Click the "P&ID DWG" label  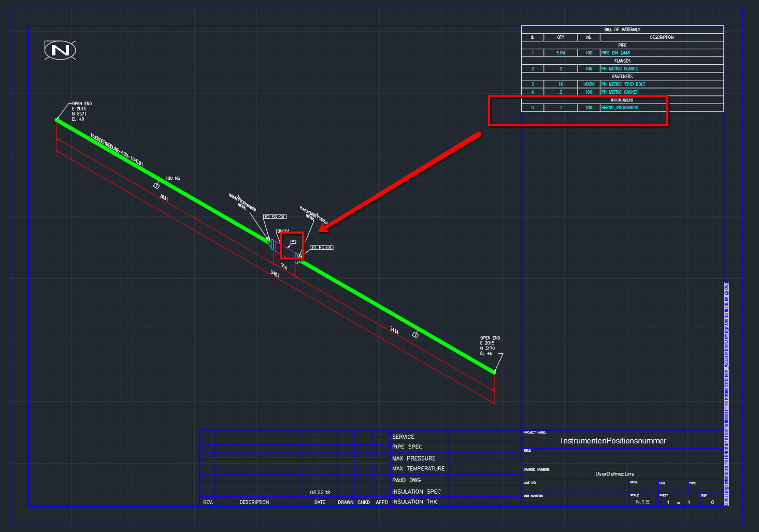click(x=407, y=480)
